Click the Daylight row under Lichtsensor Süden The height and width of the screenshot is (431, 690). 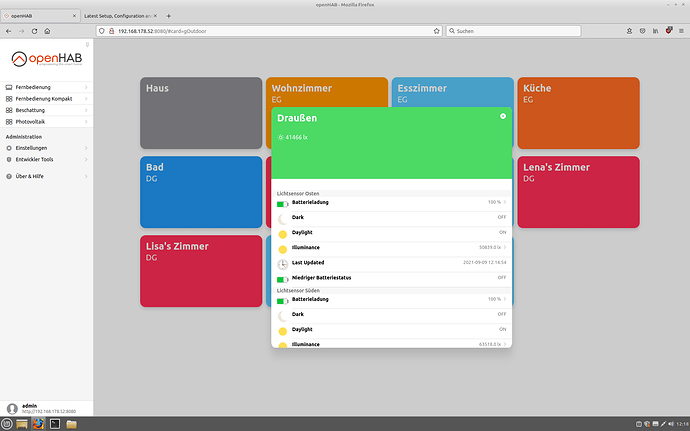tap(392, 331)
